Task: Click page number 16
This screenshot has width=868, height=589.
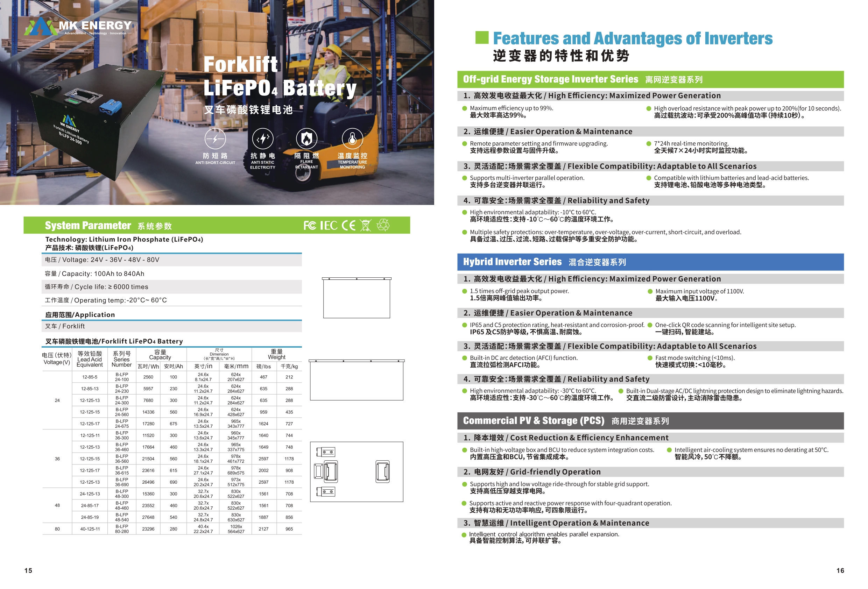Action: click(840, 571)
